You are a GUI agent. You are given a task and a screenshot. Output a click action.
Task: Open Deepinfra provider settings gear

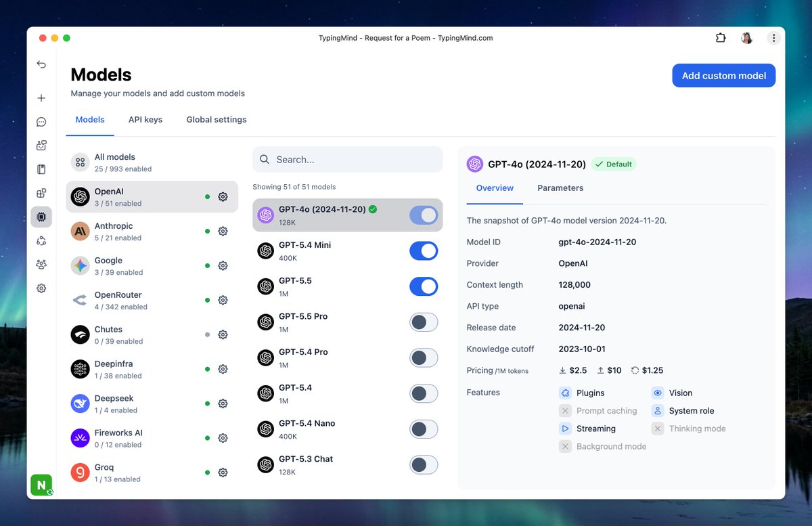[x=223, y=369]
